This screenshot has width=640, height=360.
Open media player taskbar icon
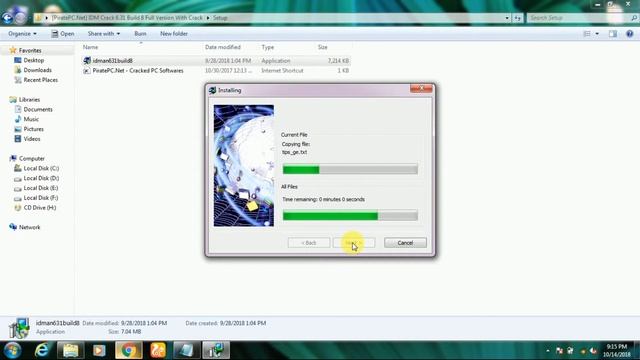[x=99, y=350]
